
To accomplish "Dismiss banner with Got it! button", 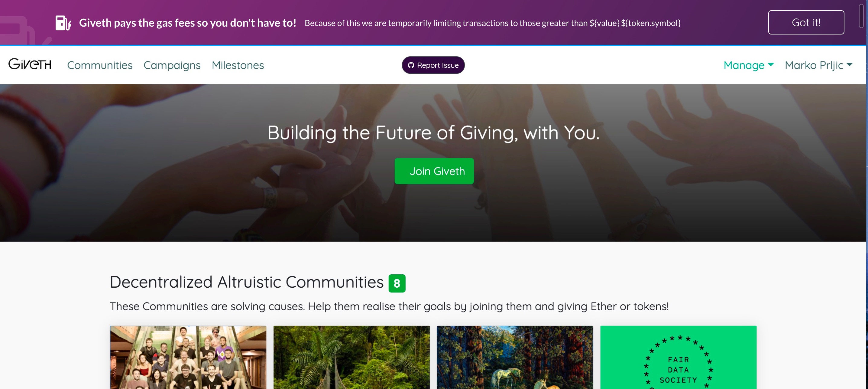I will coord(806,22).
